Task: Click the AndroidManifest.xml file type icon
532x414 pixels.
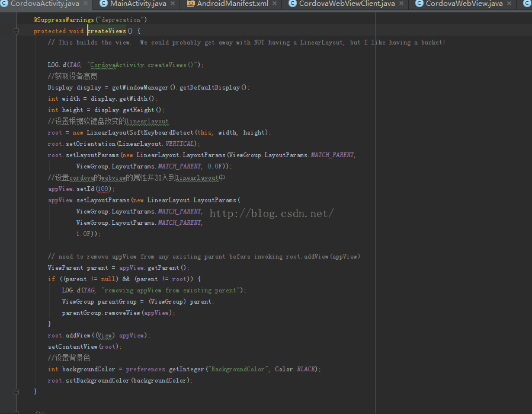Action: (x=191, y=4)
